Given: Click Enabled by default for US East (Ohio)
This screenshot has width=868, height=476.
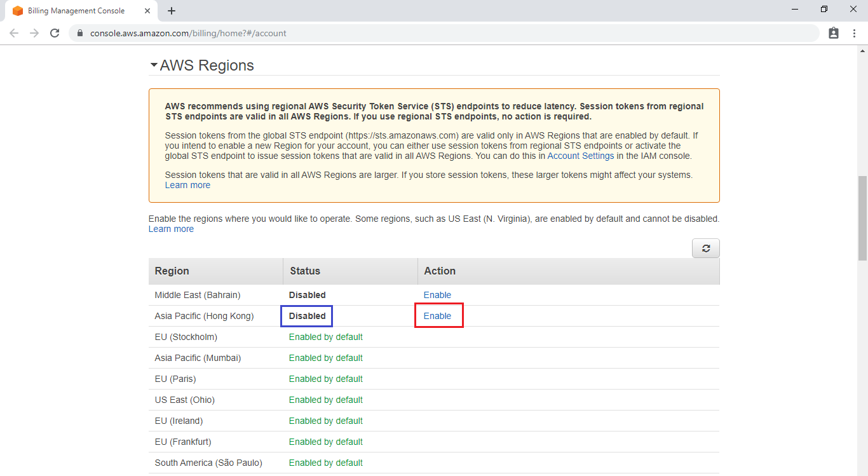Looking at the screenshot, I should pyautogui.click(x=325, y=400).
